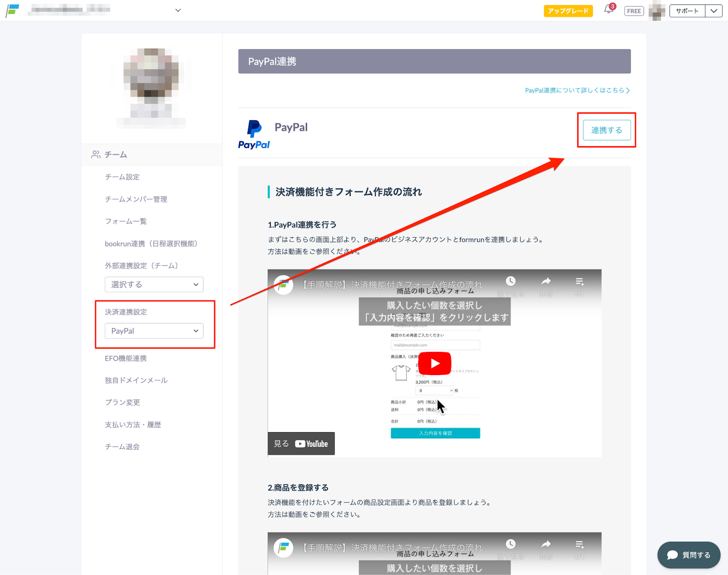This screenshot has width=728, height=575.
Task: Click second video title 【手順解説】
Action: click(x=392, y=548)
